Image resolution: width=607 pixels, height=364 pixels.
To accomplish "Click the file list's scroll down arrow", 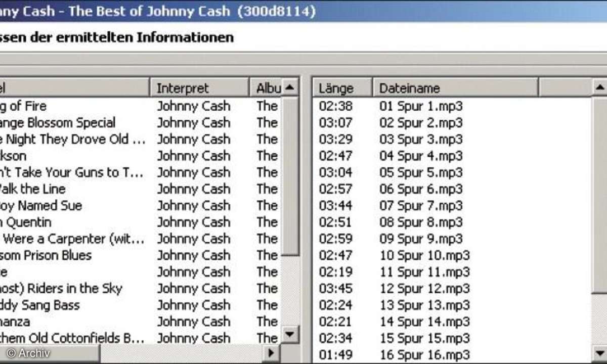I will pyautogui.click(x=599, y=353).
